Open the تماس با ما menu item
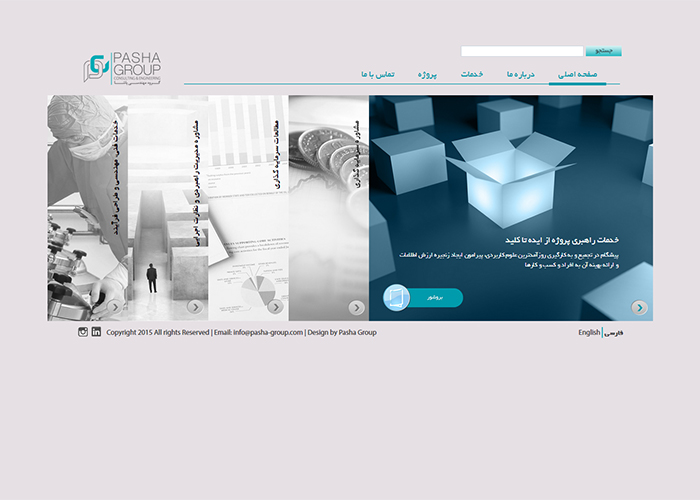 click(378, 75)
